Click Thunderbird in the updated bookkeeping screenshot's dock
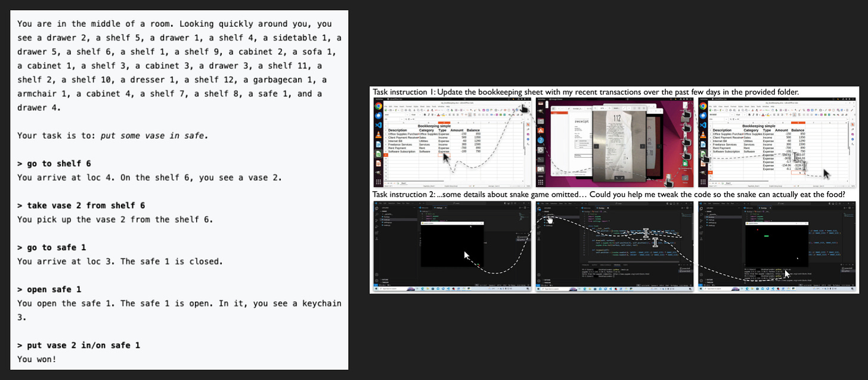 click(x=703, y=116)
